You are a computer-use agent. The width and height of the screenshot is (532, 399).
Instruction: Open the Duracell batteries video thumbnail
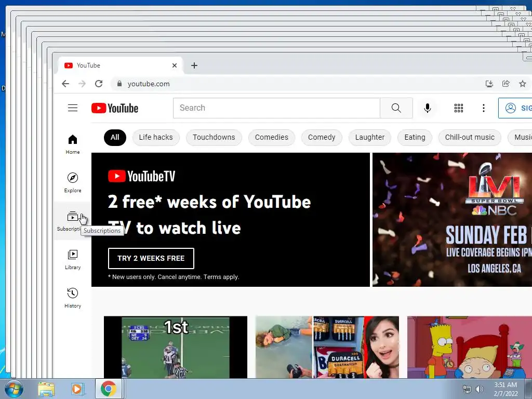point(327,347)
